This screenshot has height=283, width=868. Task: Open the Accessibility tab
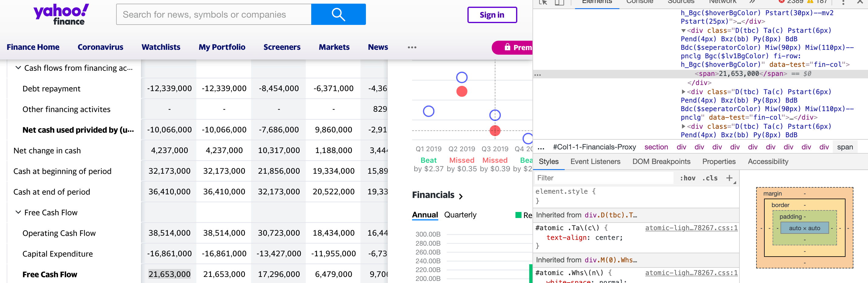coord(768,162)
